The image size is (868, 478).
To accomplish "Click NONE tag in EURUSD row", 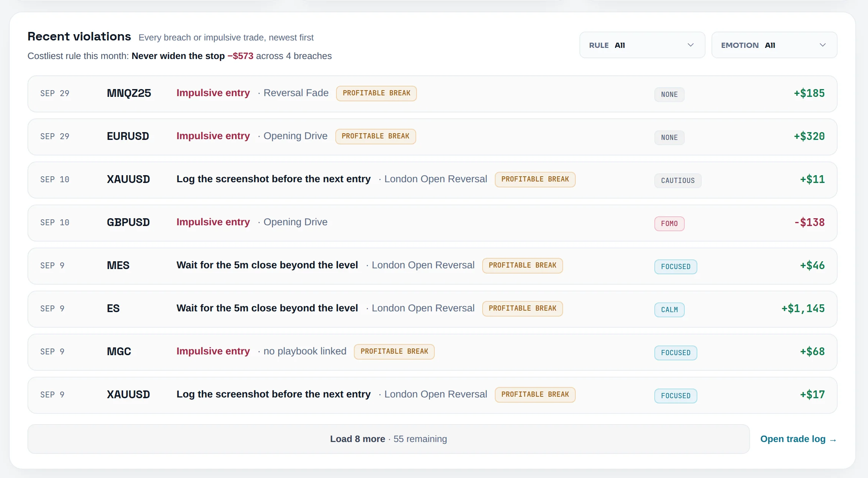I will pyautogui.click(x=669, y=137).
